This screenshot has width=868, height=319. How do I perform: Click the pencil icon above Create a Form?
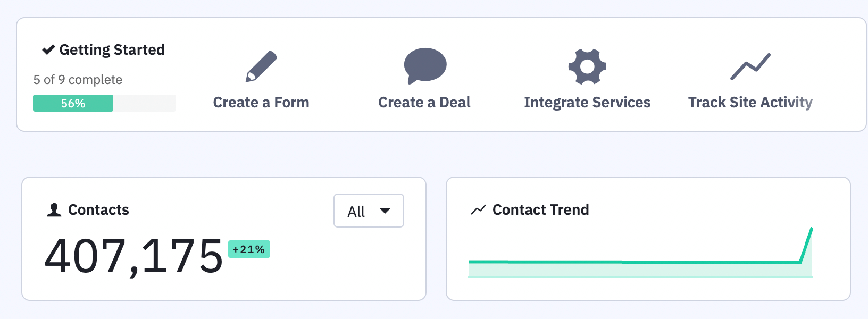pyautogui.click(x=261, y=66)
